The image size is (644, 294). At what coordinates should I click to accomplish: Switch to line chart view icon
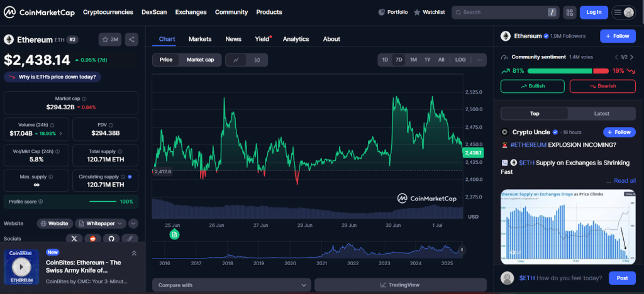(236, 60)
